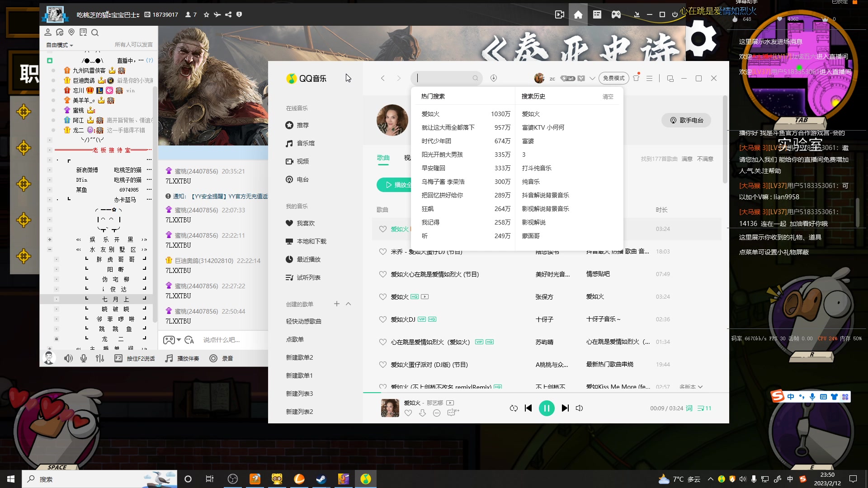Click the 免费模式 button

click(x=614, y=78)
